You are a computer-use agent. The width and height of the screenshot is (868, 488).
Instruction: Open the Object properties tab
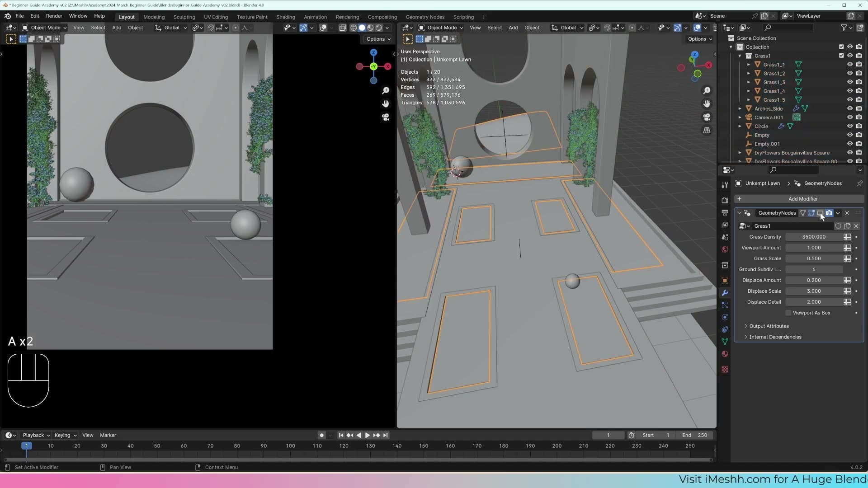(725, 281)
